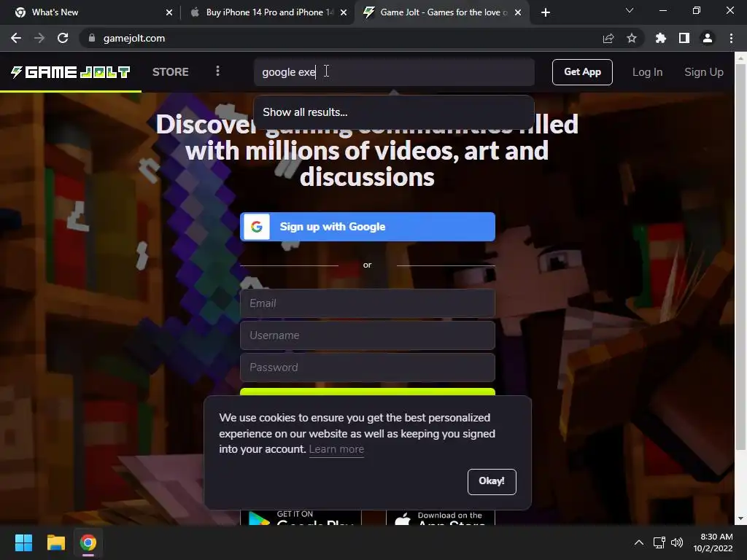Viewport: 747px width, 560px height.
Task: Click the Game Jolt tab favicon
Action: 368,12
